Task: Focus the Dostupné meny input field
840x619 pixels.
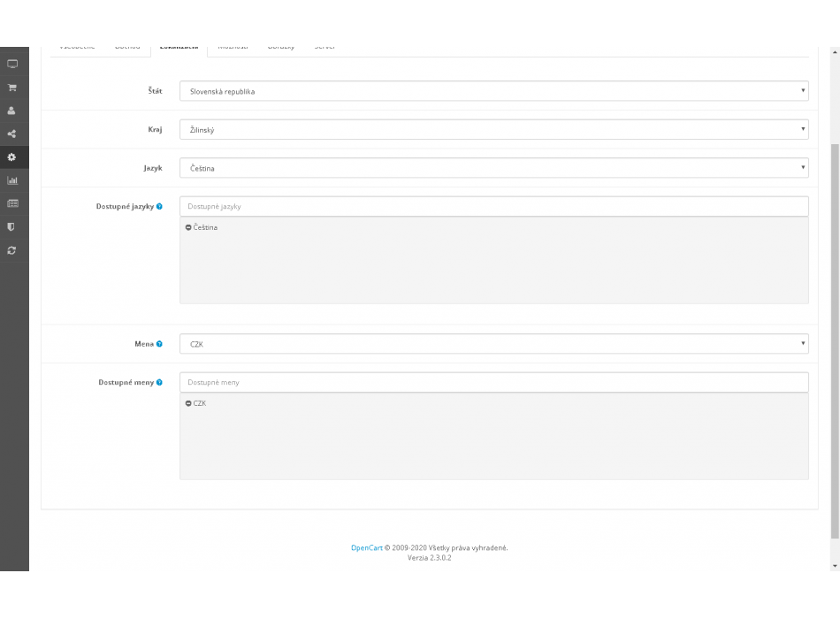Action: 494,383
